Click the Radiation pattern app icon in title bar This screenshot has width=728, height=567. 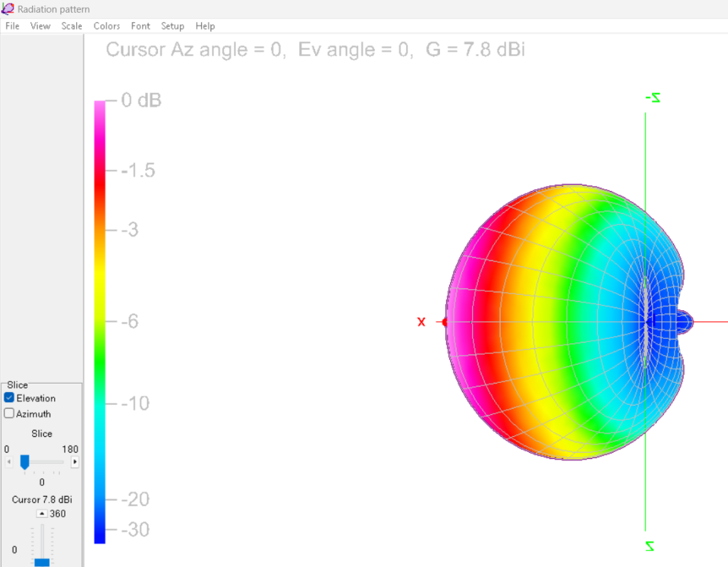(x=9, y=9)
